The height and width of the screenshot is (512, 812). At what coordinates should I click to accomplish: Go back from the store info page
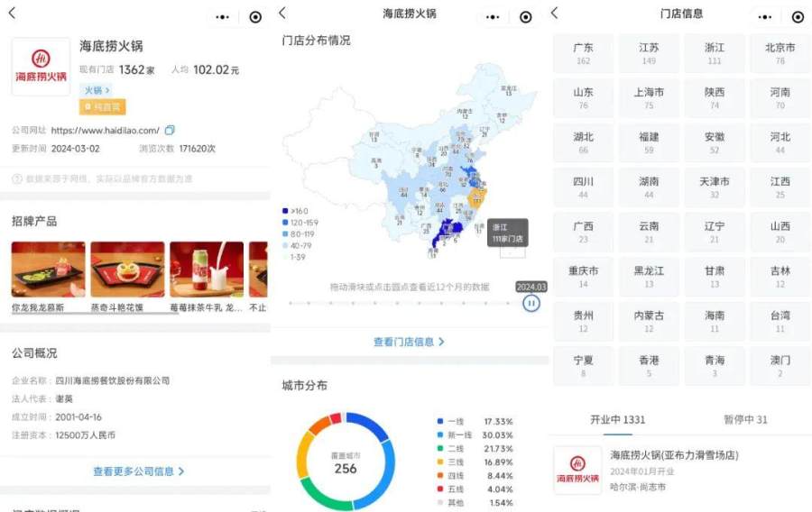click(554, 14)
